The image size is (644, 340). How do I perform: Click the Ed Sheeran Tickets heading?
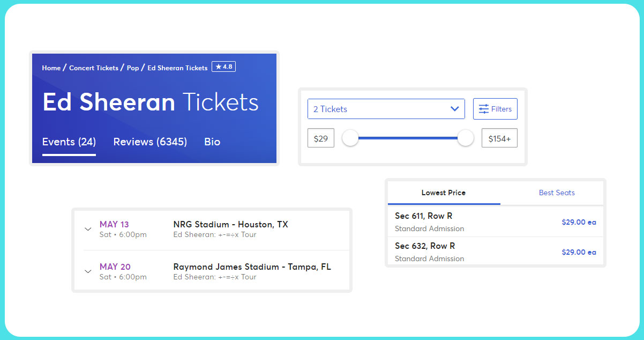tap(151, 102)
